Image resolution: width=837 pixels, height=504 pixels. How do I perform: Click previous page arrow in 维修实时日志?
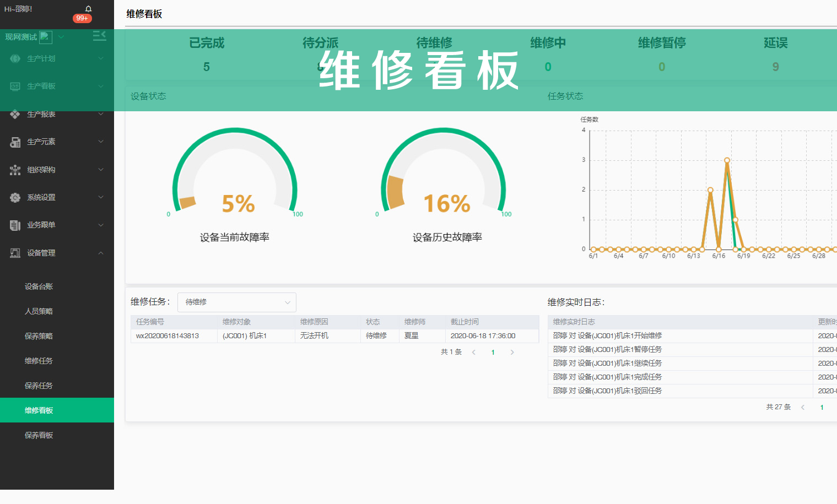[x=803, y=408]
